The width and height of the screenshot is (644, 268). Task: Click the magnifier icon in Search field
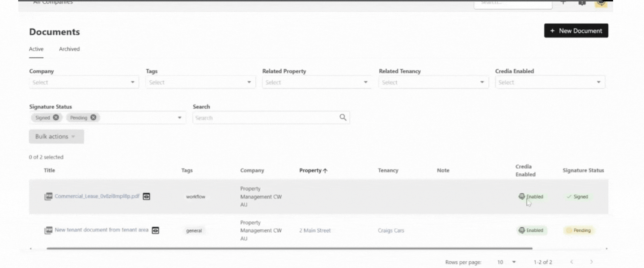[343, 117]
